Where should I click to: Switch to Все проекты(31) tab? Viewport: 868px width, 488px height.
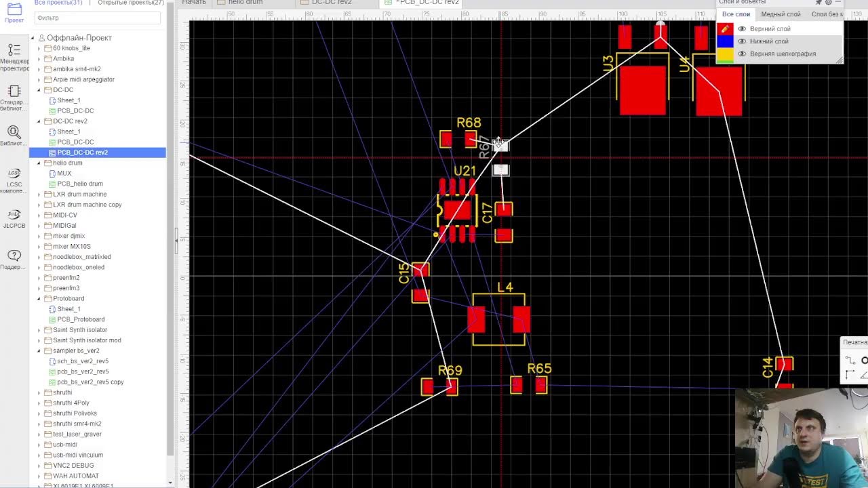click(x=58, y=3)
